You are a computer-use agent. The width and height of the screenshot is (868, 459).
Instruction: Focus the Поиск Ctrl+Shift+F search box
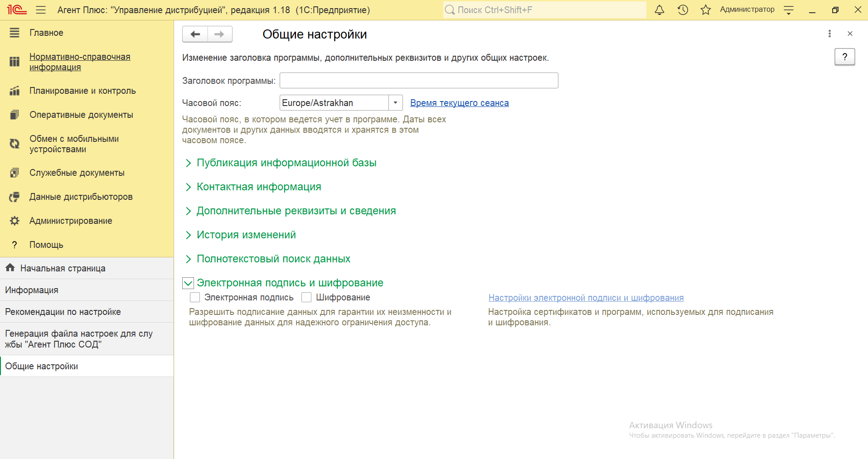[544, 10]
